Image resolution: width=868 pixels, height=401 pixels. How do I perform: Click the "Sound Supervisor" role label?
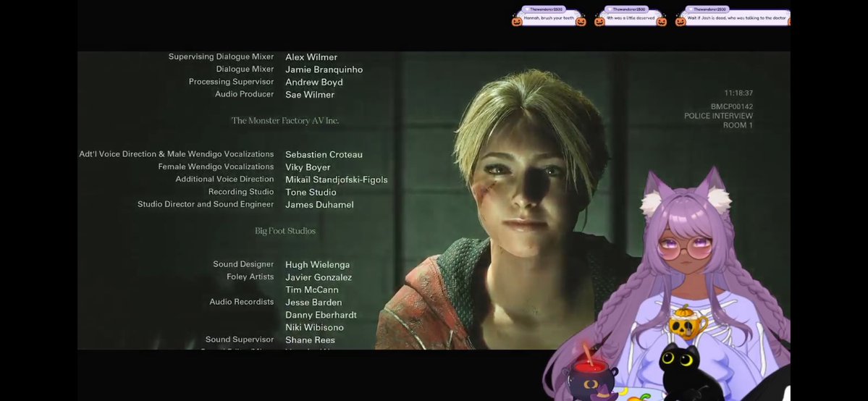tap(240, 339)
